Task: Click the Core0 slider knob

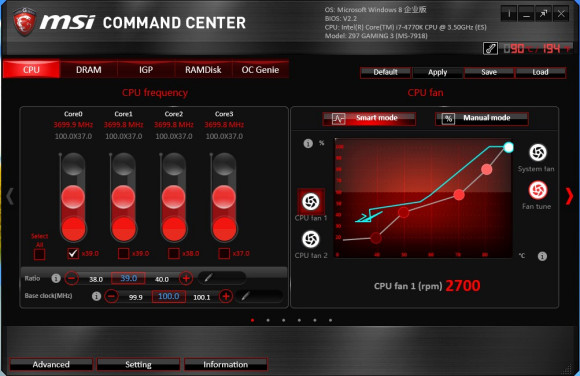Action: [x=73, y=197]
